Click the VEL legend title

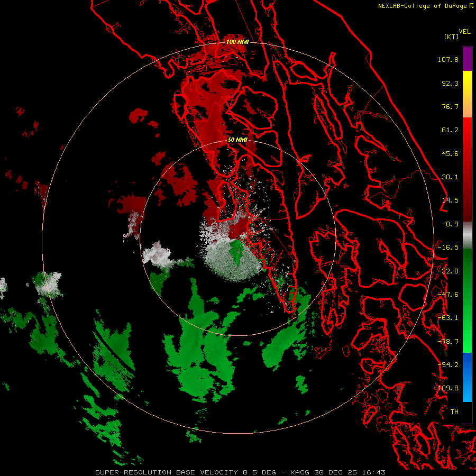(464, 32)
